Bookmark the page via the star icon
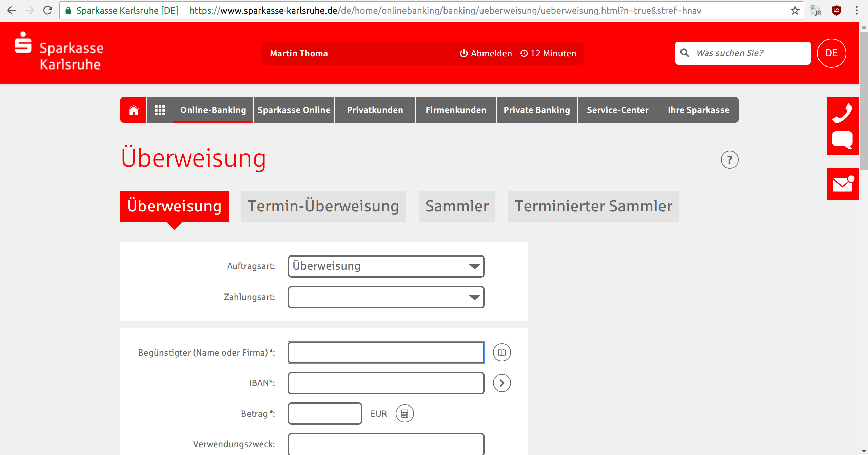This screenshot has width=868, height=455. (794, 11)
